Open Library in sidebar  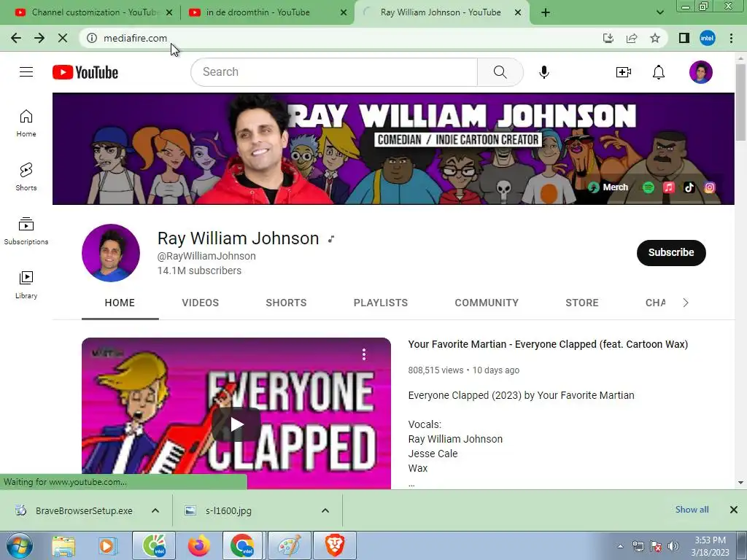26,285
